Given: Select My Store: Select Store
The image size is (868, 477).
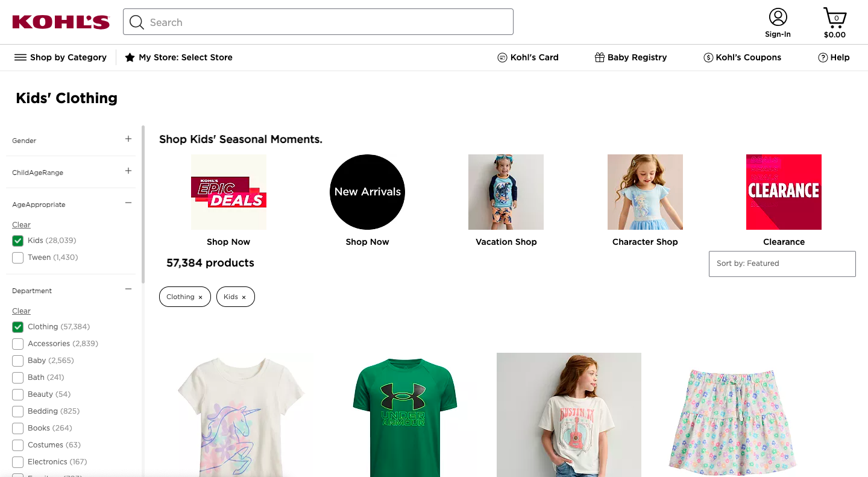Looking at the screenshot, I should (179, 57).
